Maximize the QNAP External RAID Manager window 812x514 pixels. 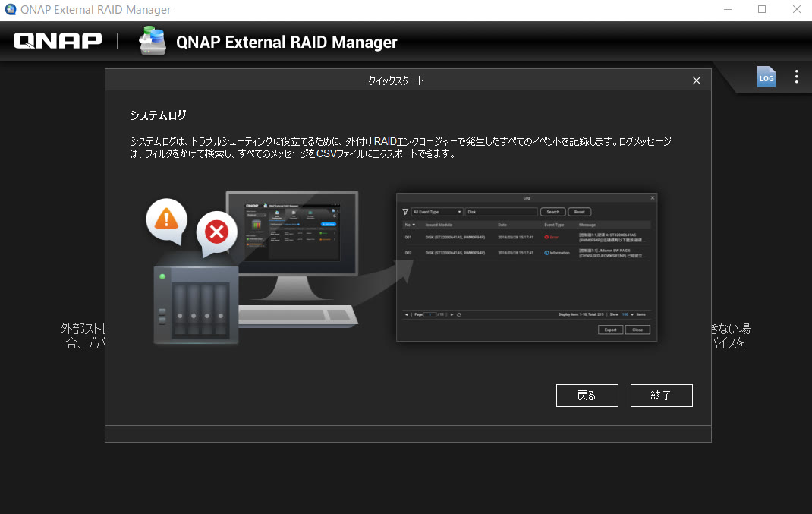tap(762, 9)
